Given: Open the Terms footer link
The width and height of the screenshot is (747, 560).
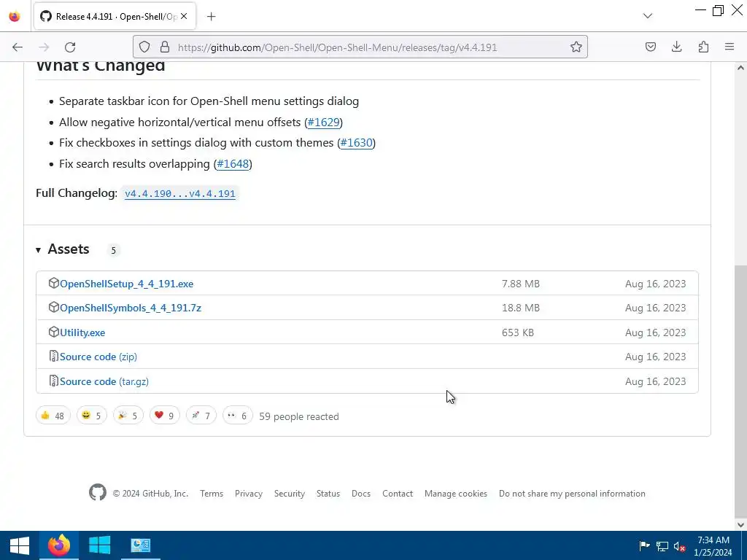Looking at the screenshot, I should tap(212, 494).
